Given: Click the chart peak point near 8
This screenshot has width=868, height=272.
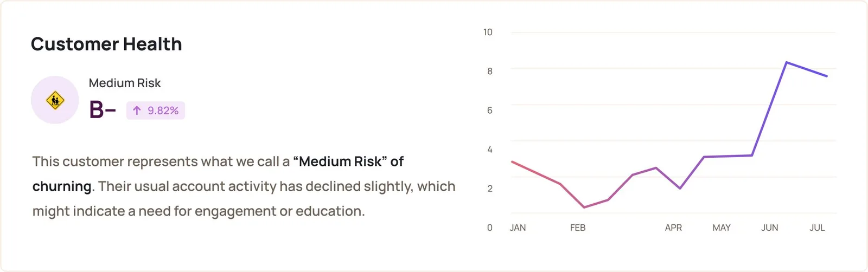Looking at the screenshot, I should [786, 62].
